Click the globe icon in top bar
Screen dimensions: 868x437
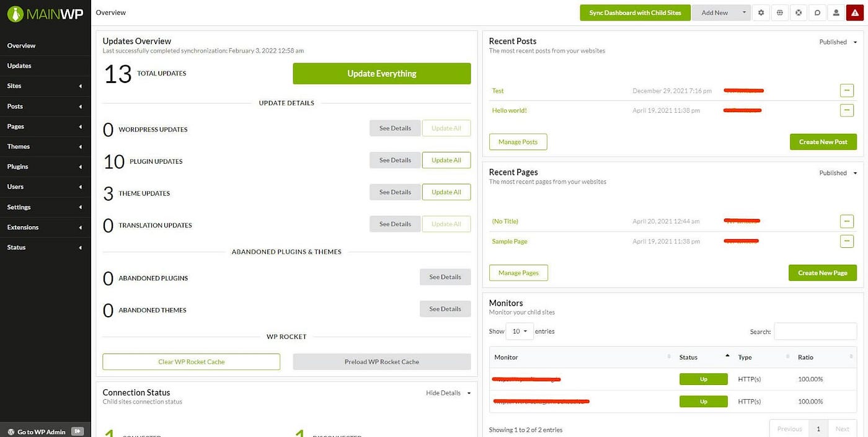(780, 12)
